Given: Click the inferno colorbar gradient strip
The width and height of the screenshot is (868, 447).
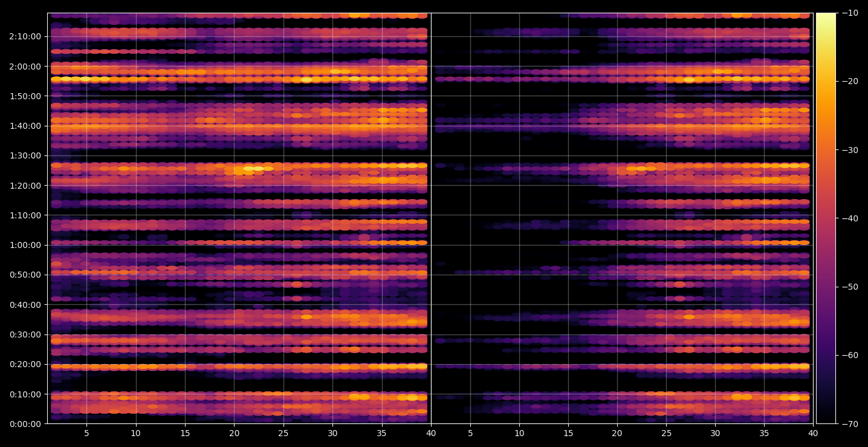Looking at the screenshot, I should tap(826, 218).
